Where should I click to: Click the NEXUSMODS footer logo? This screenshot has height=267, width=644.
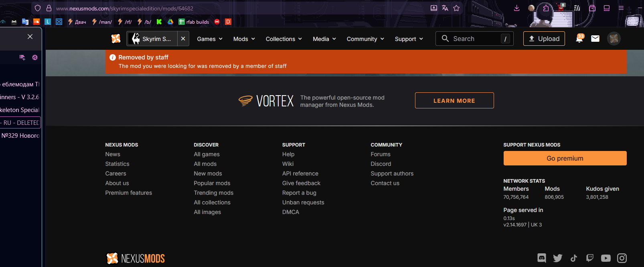(x=136, y=258)
